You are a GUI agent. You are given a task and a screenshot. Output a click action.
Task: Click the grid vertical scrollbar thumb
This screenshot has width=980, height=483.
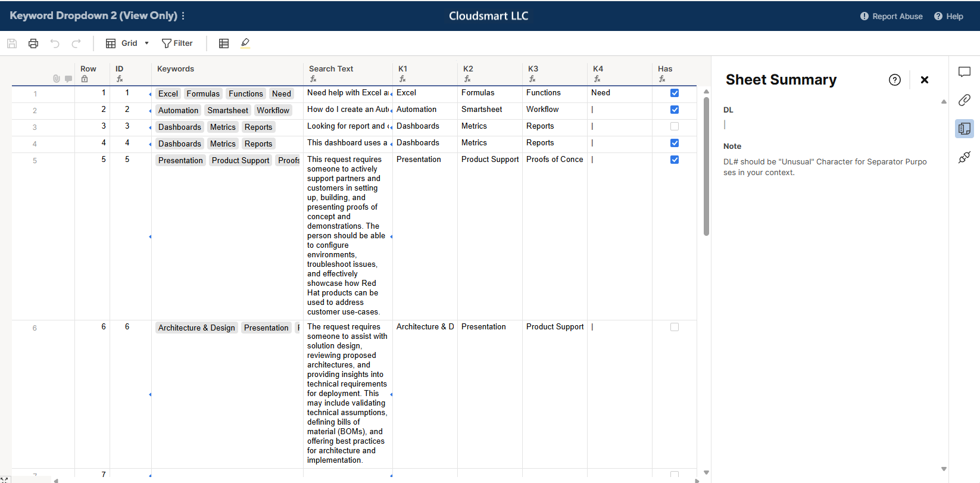706,166
